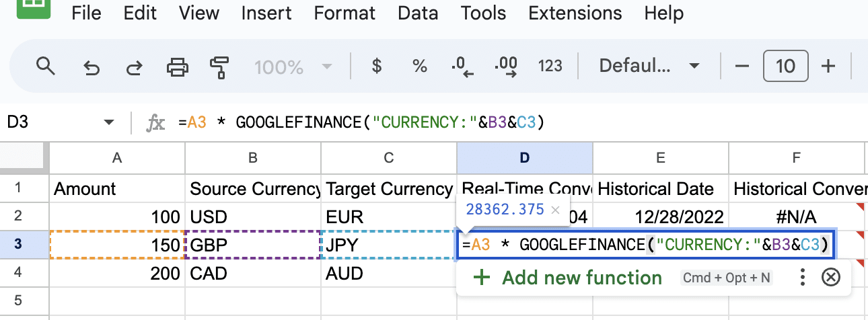Select column A header
Image resolution: width=868 pixels, height=320 pixels.
[117, 157]
